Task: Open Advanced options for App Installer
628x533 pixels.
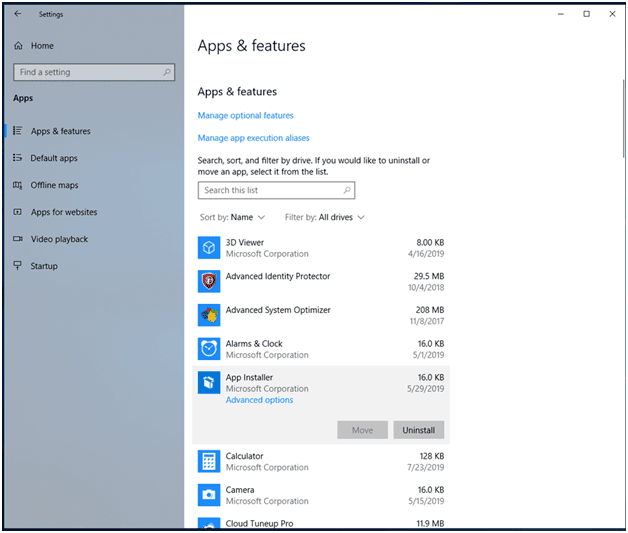Action: pos(259,400)
